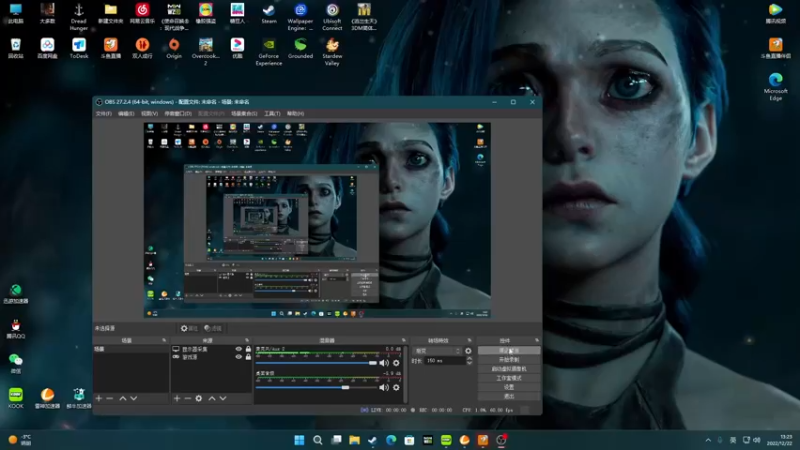The width and height of the screenshot is (800, 450).
Task: Click the Start Streaming button in Controls
Action: [509, 351]
